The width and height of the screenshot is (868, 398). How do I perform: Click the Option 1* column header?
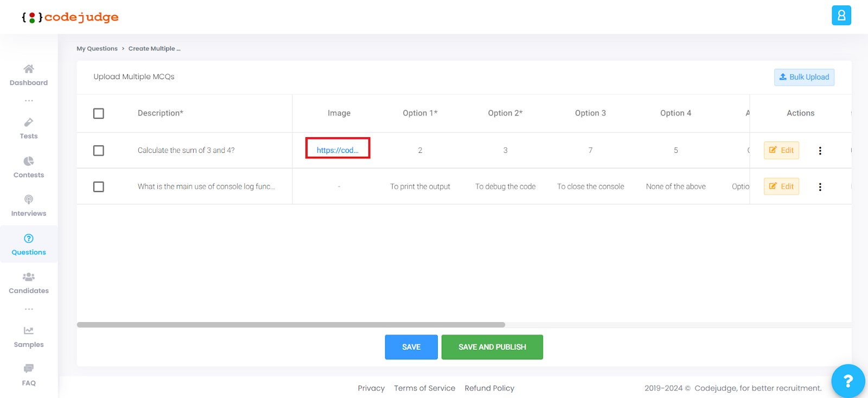coord(420,113)
